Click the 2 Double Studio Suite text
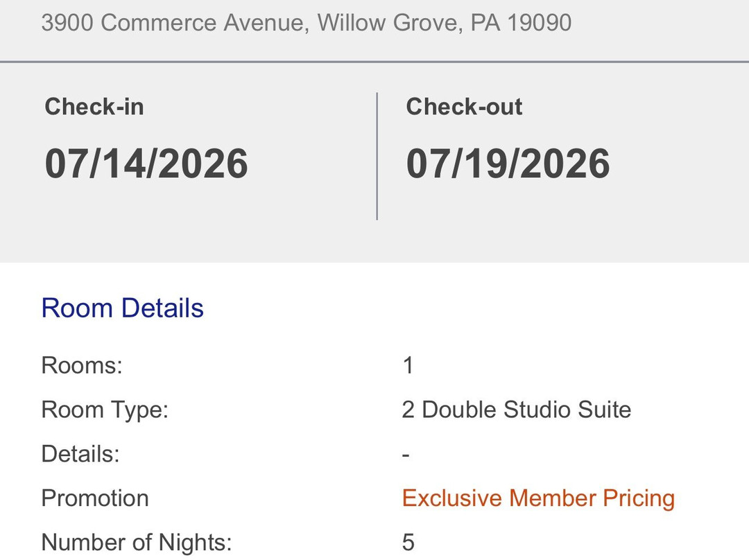Viewport: 749px width, 560px height. pos(517,410)
